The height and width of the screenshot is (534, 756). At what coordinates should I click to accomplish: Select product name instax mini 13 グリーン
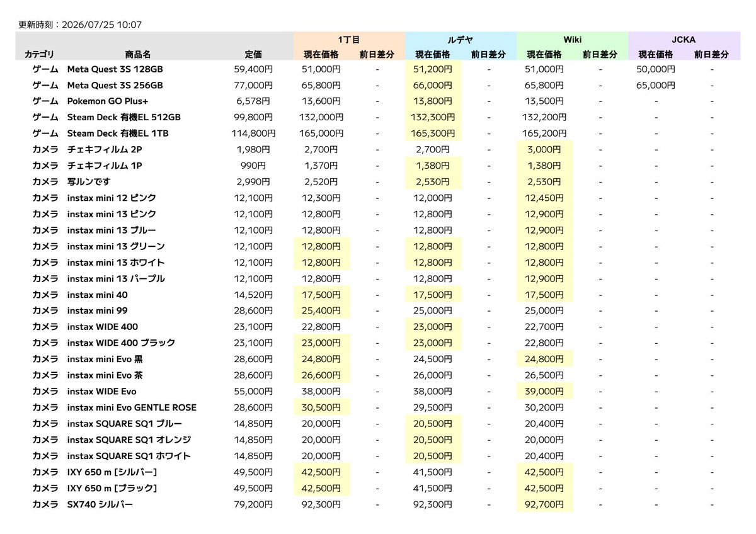pos(116,246)
